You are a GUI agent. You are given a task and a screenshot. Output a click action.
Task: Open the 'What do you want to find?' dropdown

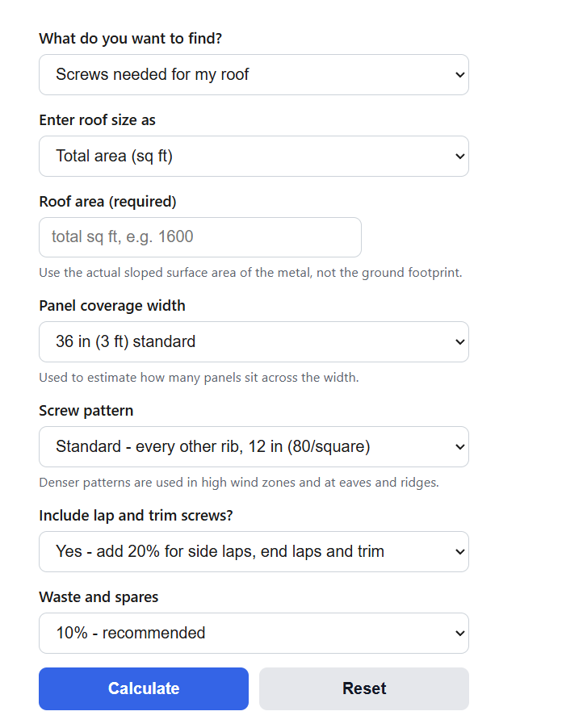point(254,75)
